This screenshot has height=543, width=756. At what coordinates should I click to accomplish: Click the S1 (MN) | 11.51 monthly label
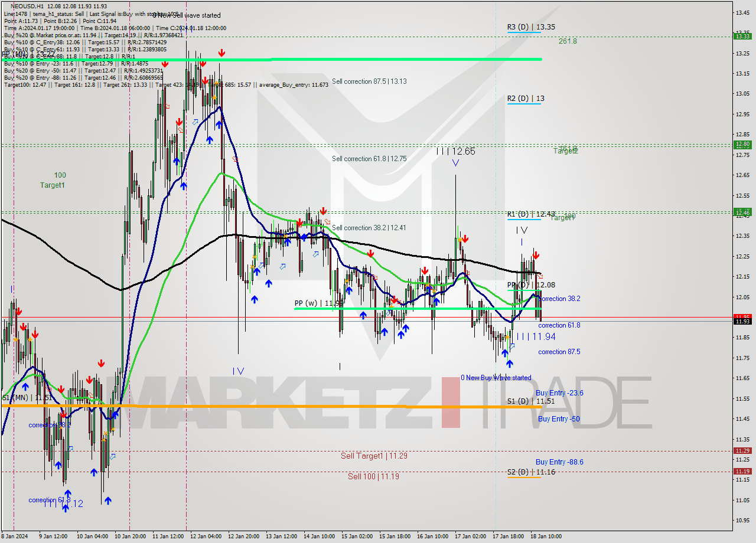coord(27,398)
